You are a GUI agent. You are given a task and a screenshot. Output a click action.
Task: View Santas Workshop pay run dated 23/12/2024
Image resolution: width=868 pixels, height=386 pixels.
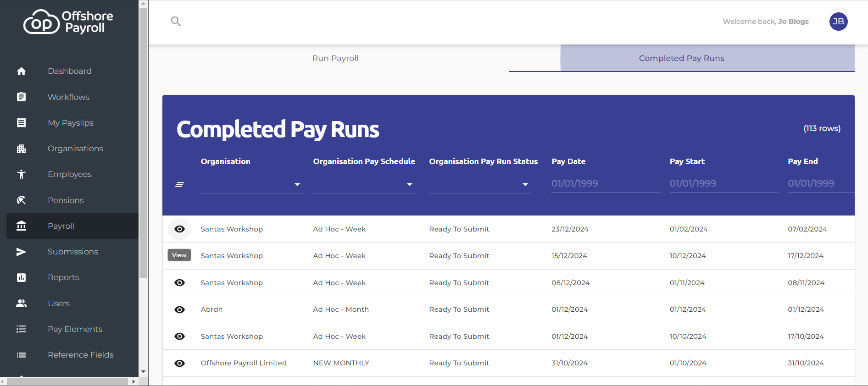(x=179, y=229)
